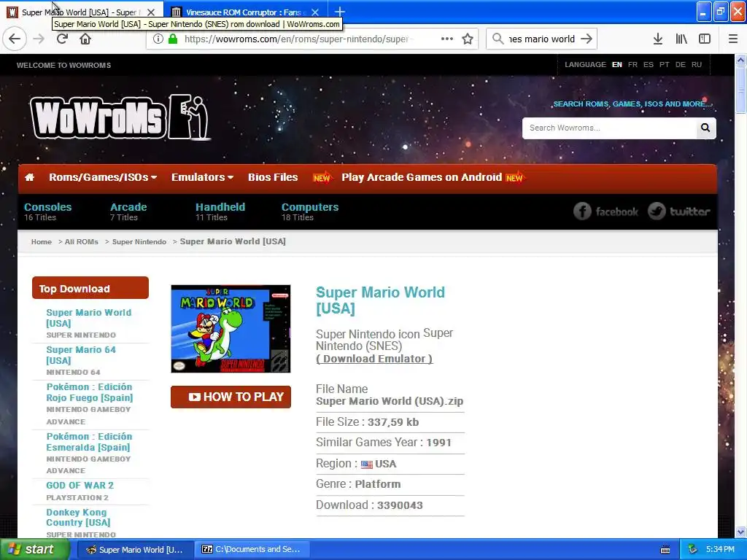The image size is (747, 560).
Task: Go back using the browser back arrow
Action: pyautogui.click(x=15, y=39)
